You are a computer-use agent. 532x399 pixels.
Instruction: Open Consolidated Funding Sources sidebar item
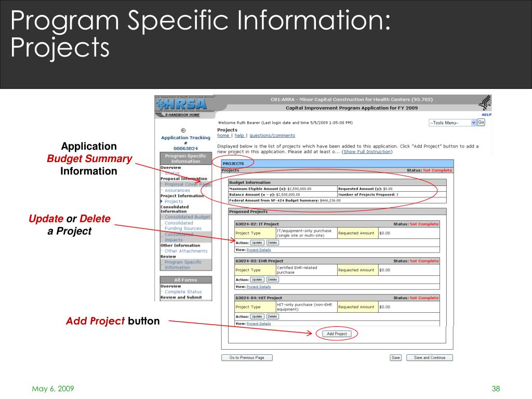183,225
